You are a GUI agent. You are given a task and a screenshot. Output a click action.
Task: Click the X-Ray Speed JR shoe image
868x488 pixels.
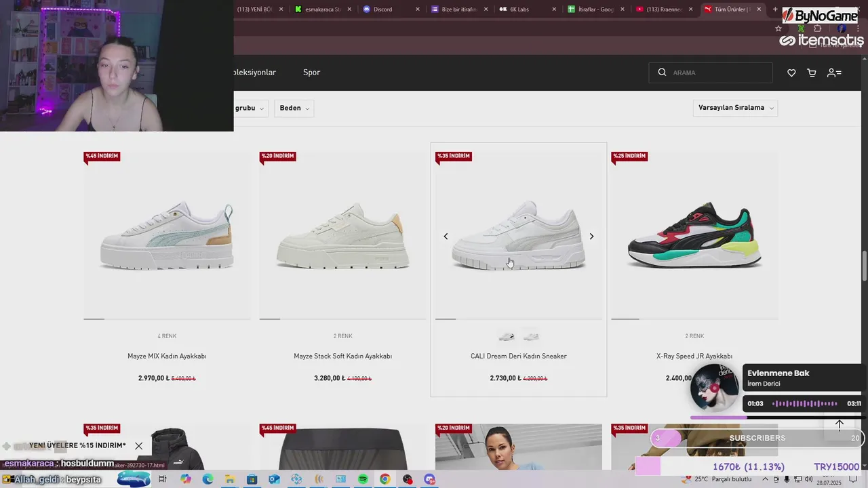pos(694,235)
